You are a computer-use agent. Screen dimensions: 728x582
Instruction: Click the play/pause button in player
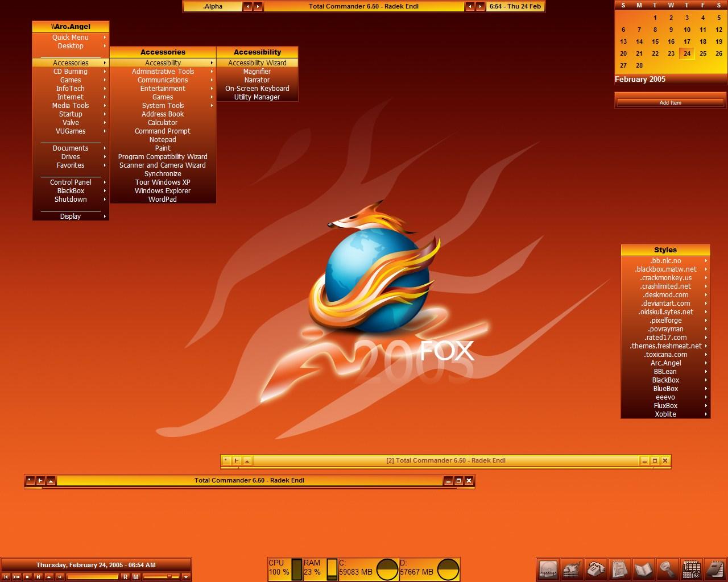pos(16,577)
